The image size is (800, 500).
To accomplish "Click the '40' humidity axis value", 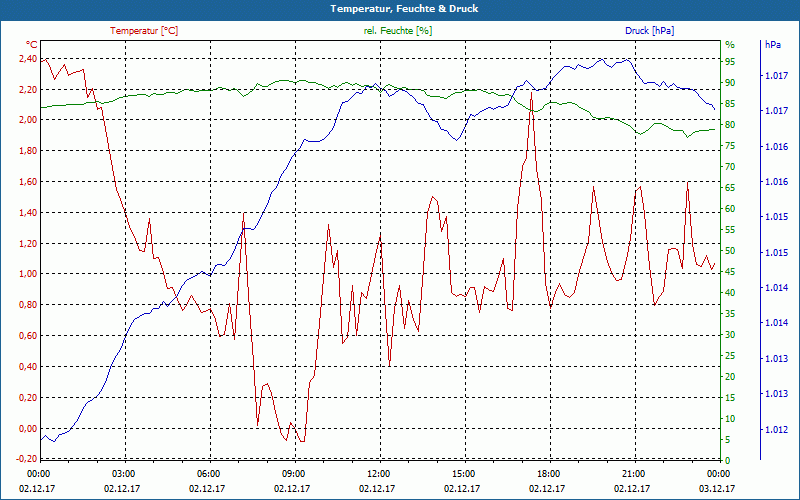I will point(730,293).
